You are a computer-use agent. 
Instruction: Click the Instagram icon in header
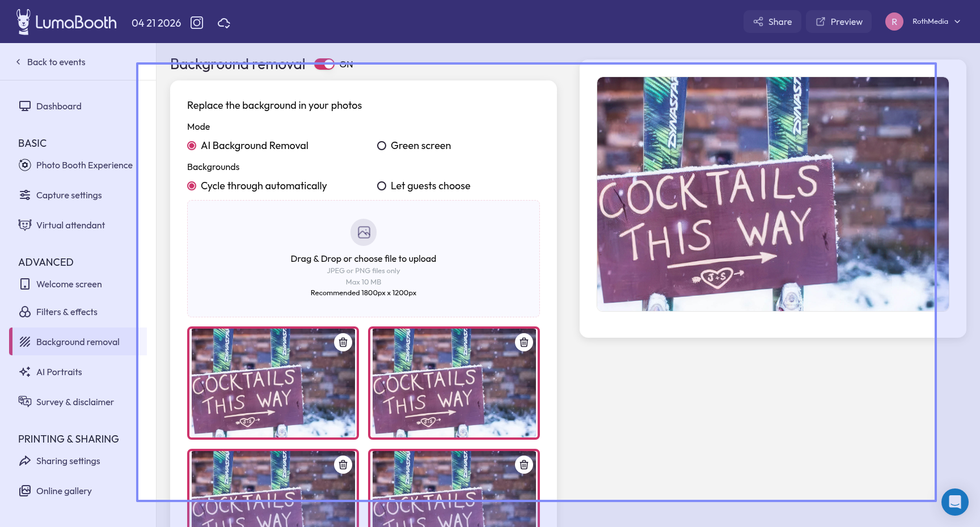197,23
